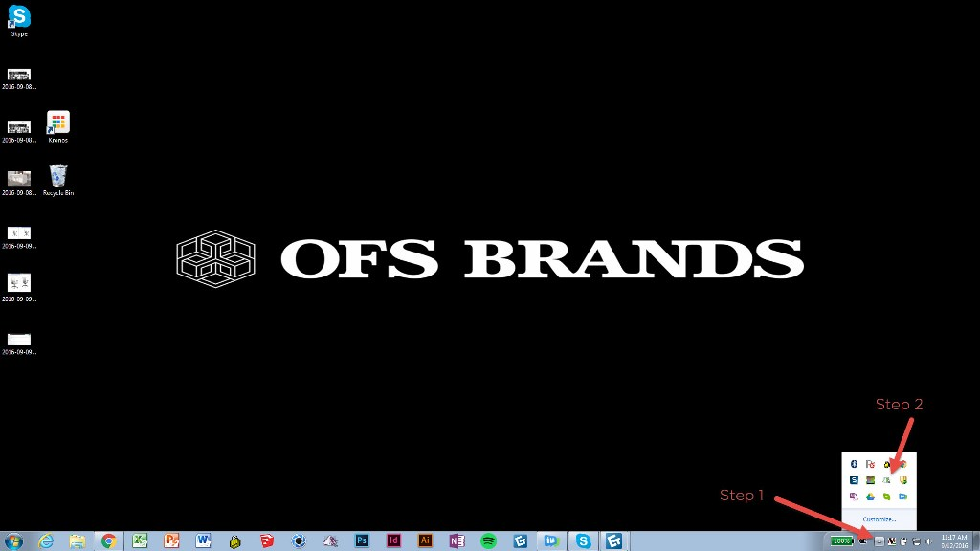Open PowerPoint from the taskbar
The image size is (980, 551).
click(171, 541)
